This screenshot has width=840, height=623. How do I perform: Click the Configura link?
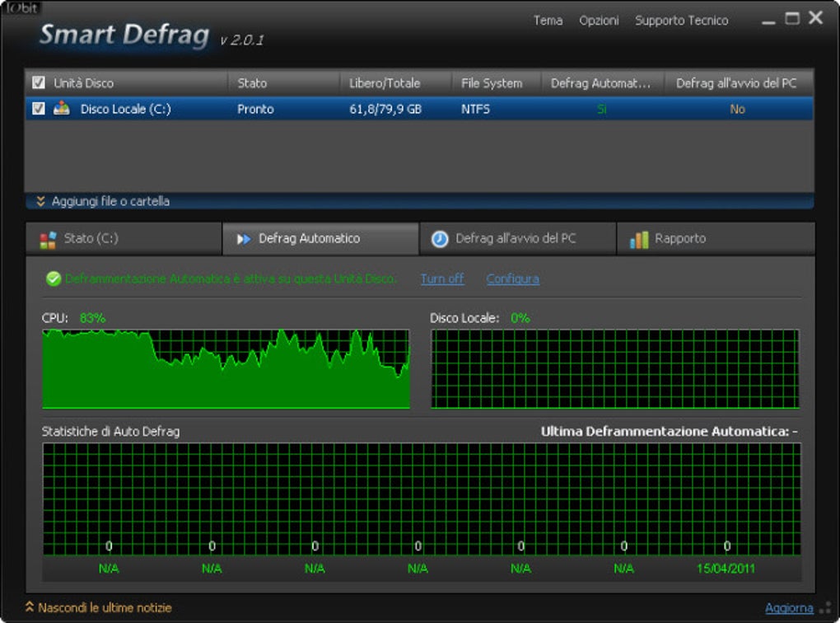(513, 279)
